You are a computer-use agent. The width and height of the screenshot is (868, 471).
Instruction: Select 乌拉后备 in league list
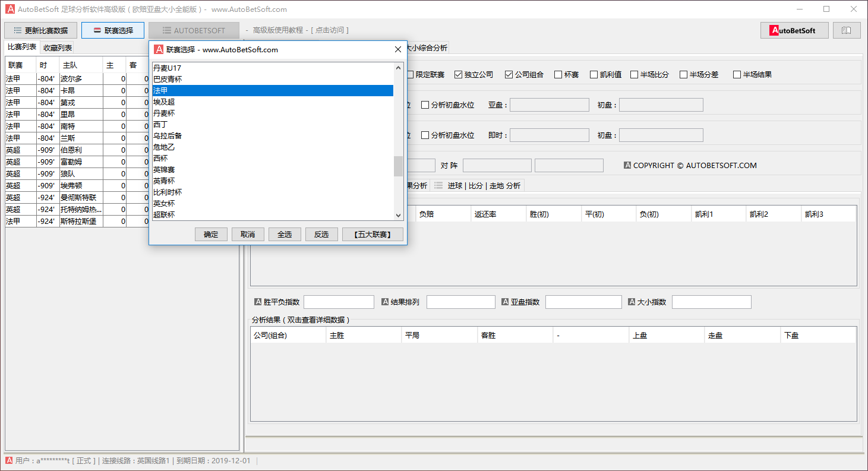pyautogui.click(x=273, y=136)
